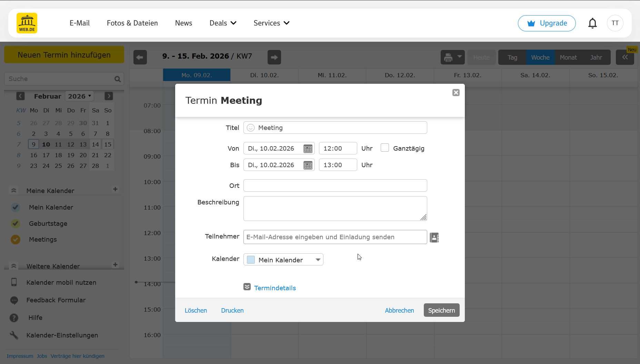Viewport: 640px width, 364px height.
Task: Open the 2026 year dropdown in mini calendar
Action: (x=79, y=96)
